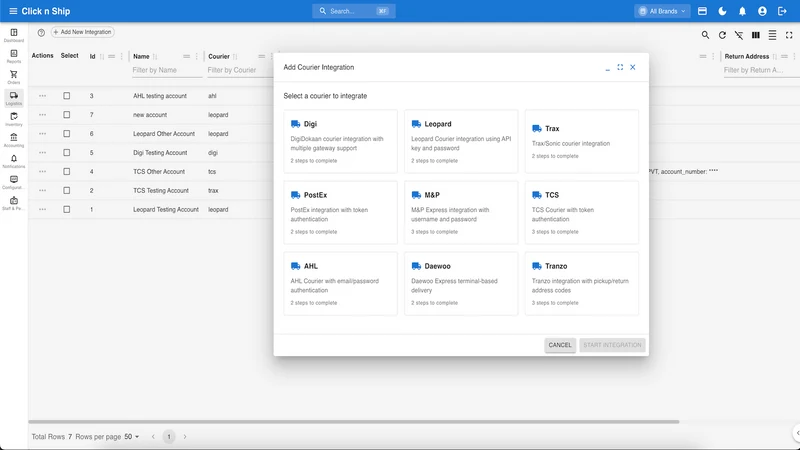Expand the Add Courier Integration dialog fullscreen
This screenshot has width=800, height=450.
pos(620,67)
